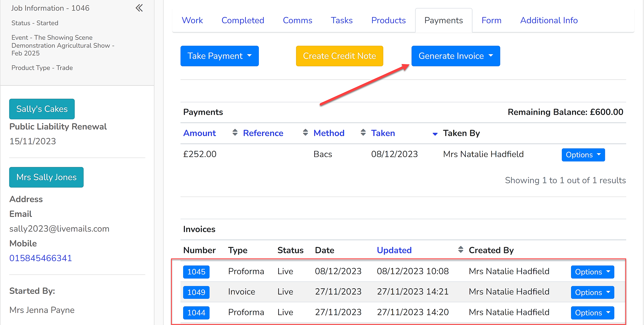Sort invoices by the Updated header
This screenshot has height=325, width=644.
[394, 250]
